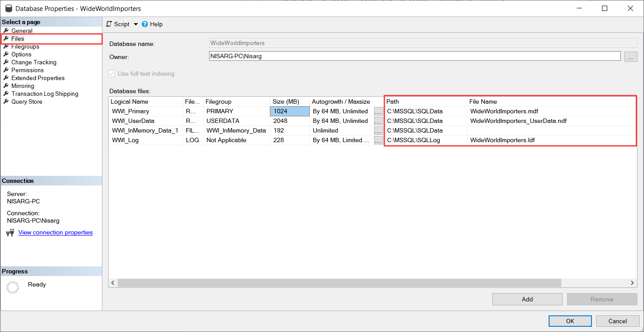This screenshot has width=644, height=332.
Task: Open the Script dropdown arrow
Action: pos(136,24)
